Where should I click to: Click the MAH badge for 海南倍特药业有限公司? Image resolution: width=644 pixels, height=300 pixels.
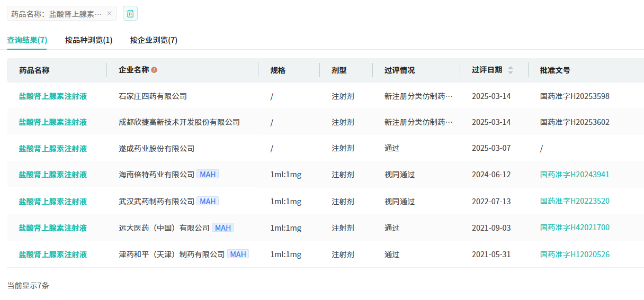208,174
